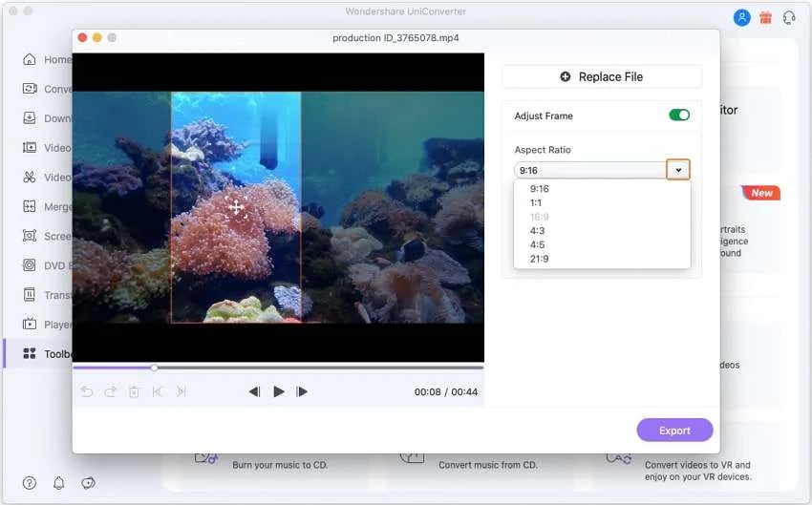Choose 4:5 from the aspect list

point(537,244)
